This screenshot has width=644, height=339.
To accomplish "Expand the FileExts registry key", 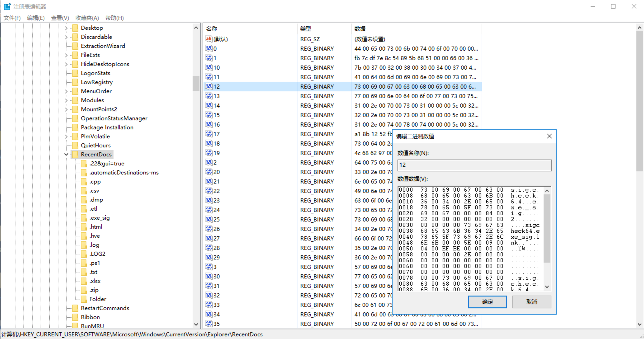I will pos(66,55).
